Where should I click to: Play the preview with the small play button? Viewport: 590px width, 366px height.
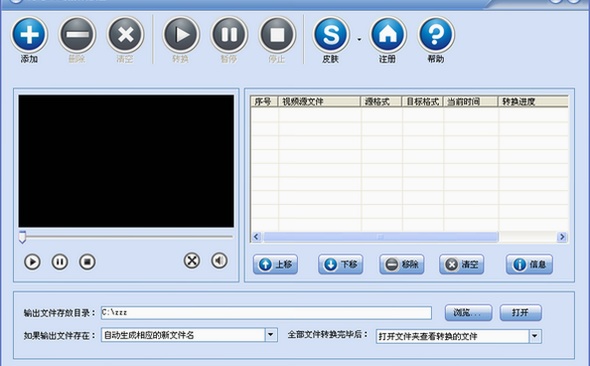coord(32,262)
